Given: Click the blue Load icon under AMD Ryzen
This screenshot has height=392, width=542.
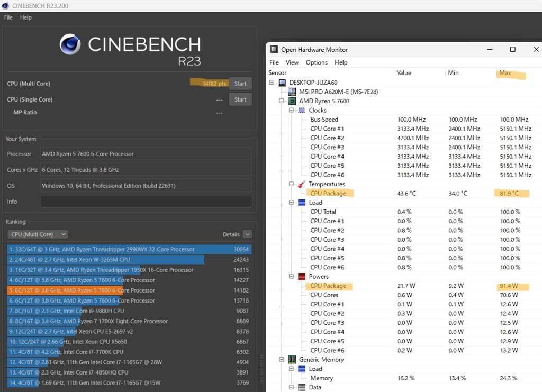Looking at the screenshot, I should pos(302,203).
